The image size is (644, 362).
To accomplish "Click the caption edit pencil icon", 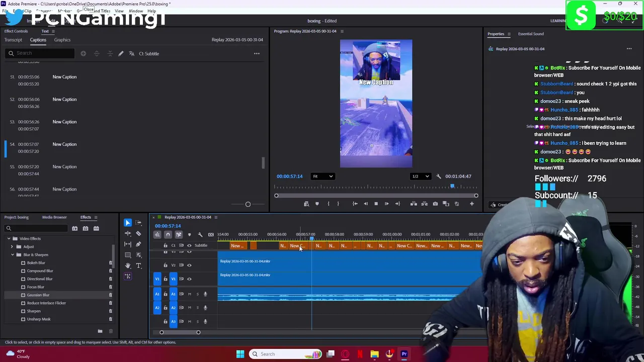I will [121, 53].
